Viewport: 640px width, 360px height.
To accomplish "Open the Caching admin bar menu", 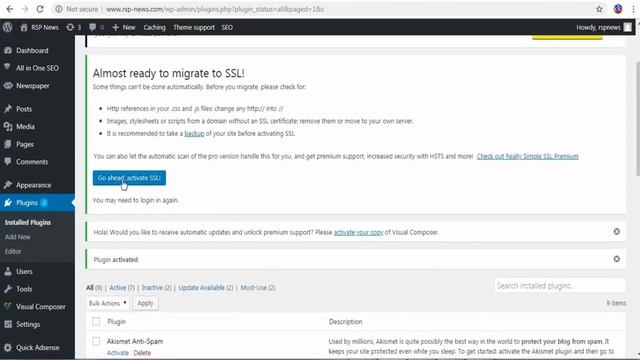I will pyautogui.click(x=154, y=27).
